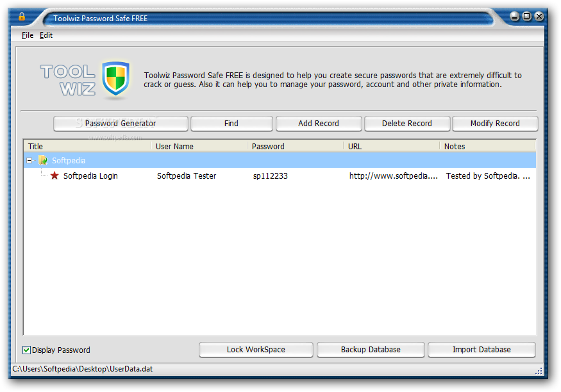Maximize the Toolwiz window

[x=527, y=16]
